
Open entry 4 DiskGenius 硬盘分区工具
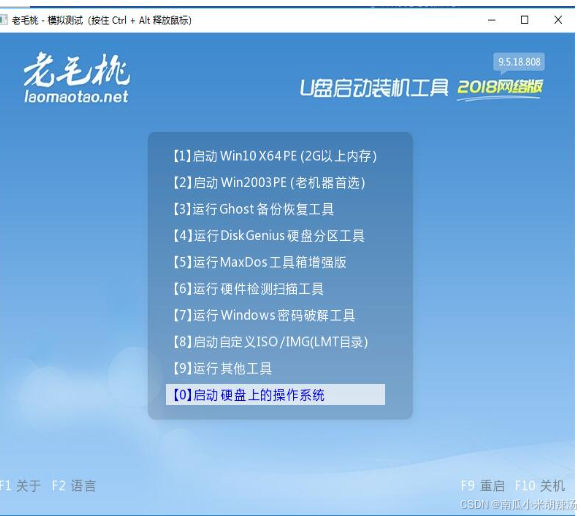[x=268, y=236]
